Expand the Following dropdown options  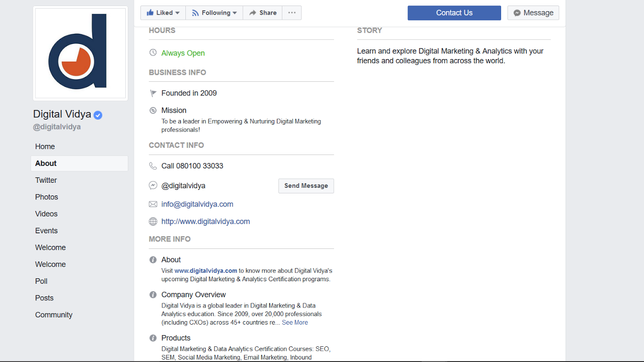click(235, 13)
